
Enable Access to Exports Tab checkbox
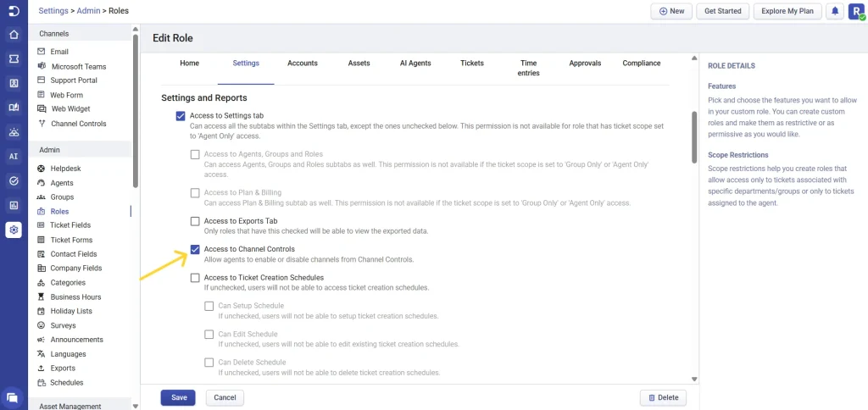coord(195,221)
